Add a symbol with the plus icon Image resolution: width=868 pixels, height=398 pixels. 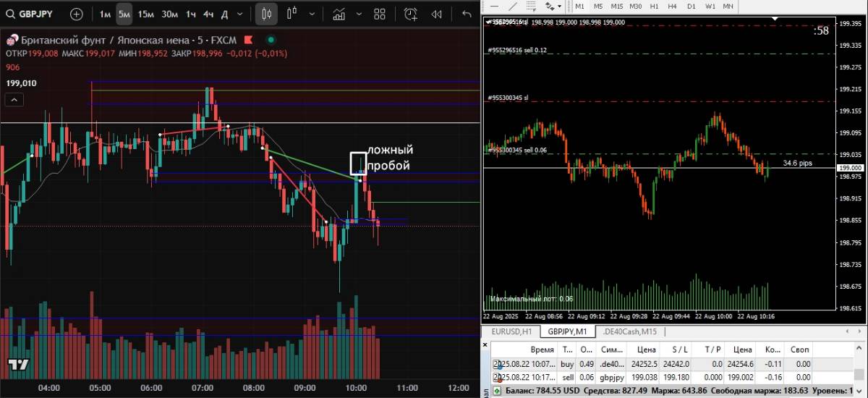point(77,14)
